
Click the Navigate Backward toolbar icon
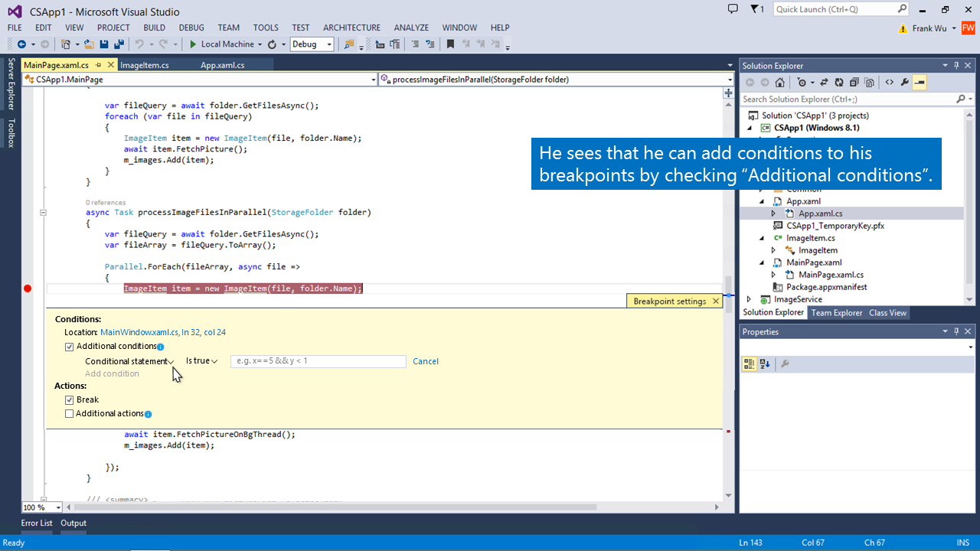(21, 44)
